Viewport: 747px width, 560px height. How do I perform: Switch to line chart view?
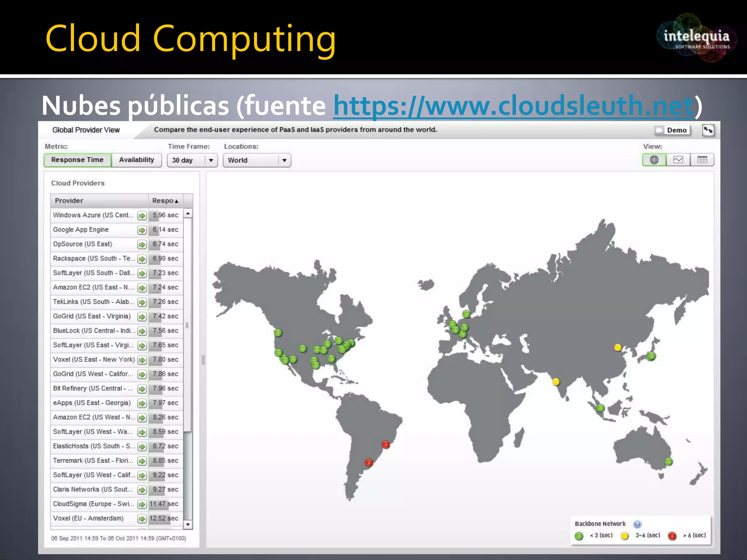(678, 160)
